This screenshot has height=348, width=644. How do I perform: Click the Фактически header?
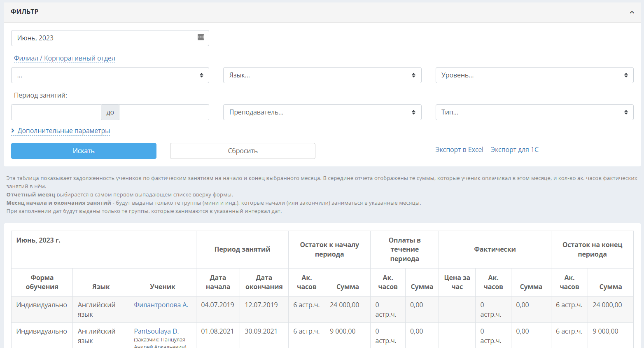click(495, 249)
